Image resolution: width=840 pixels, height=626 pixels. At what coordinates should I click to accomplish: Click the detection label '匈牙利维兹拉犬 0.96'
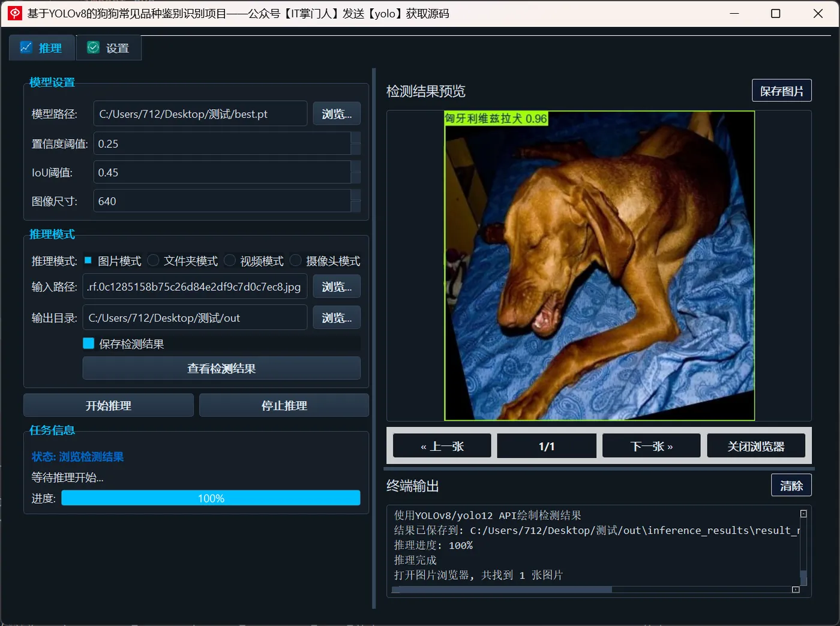point(496,119)
